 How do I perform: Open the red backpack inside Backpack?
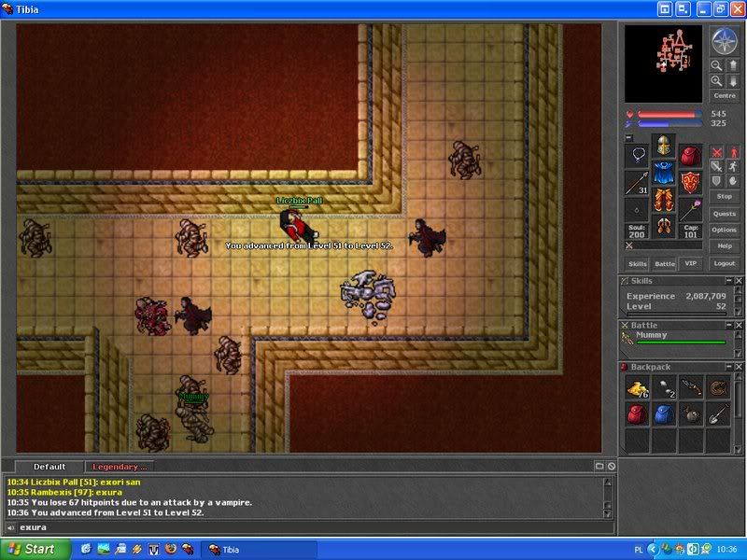[x=637, y=414]
